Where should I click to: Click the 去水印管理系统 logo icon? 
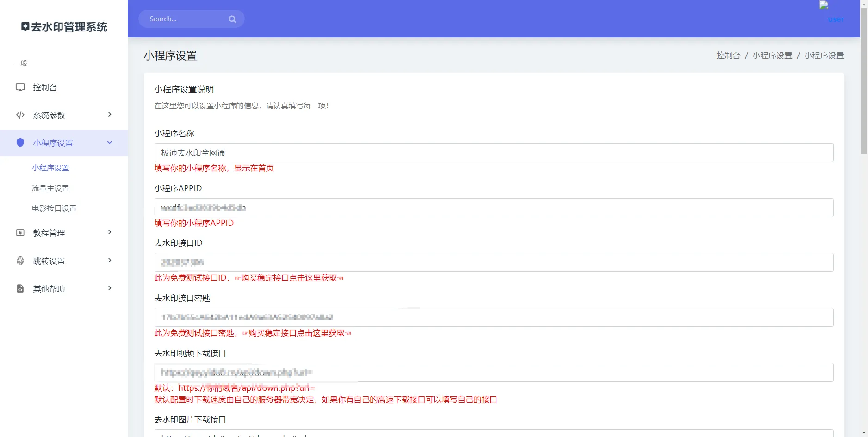25,27
